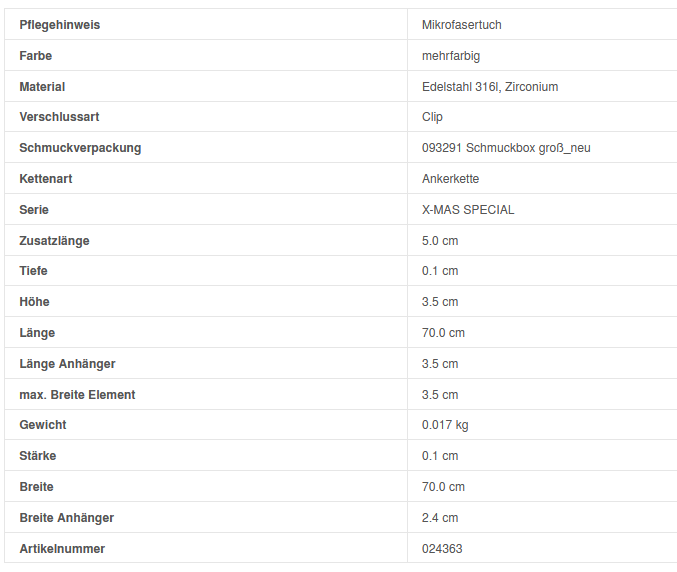Click the Kettenart label

46,179
